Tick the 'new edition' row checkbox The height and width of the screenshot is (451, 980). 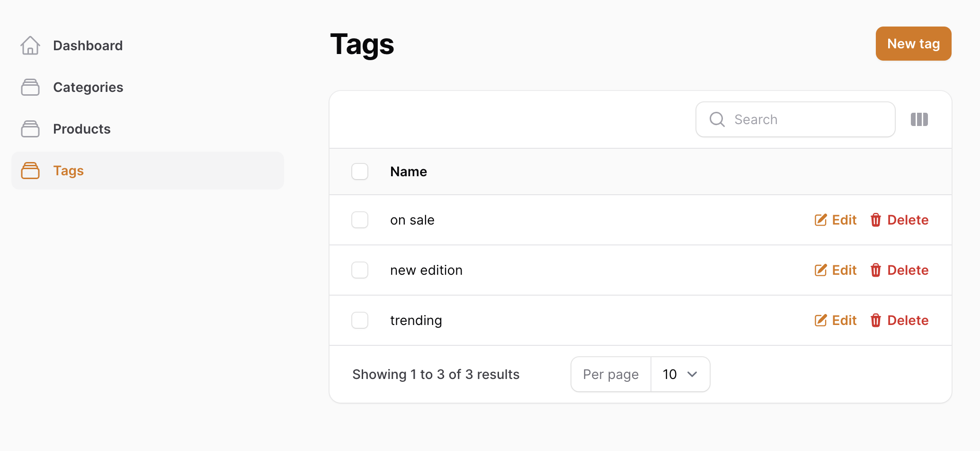pyautogui.click(x=360, y=270)
